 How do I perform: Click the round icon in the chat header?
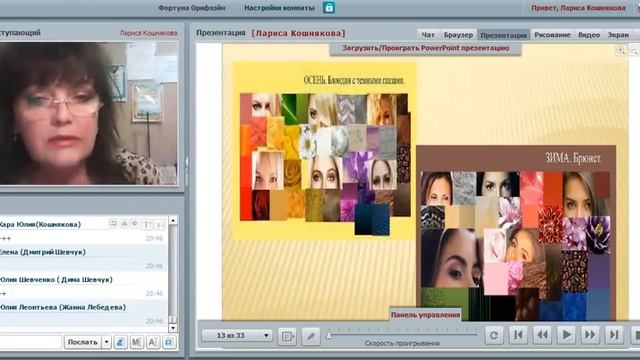coord(134,224)
